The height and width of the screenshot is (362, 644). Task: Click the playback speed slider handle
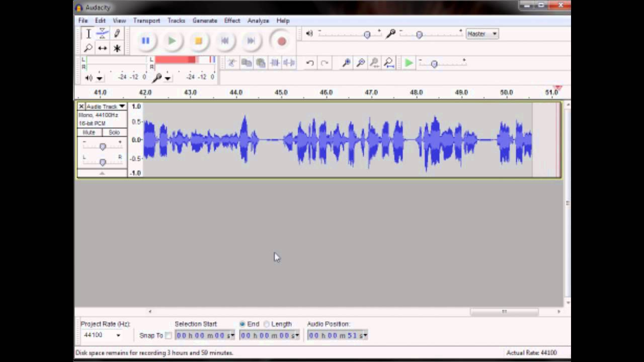[434, 64]
